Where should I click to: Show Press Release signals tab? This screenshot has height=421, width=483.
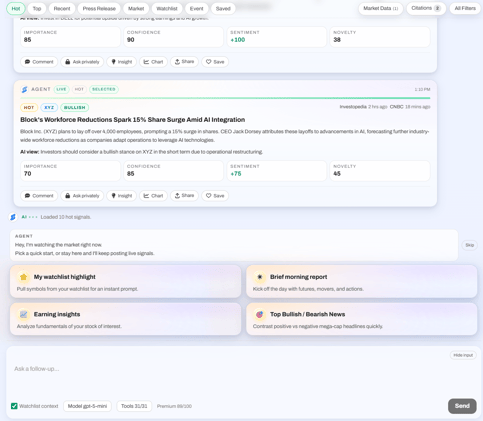[99, 8]
